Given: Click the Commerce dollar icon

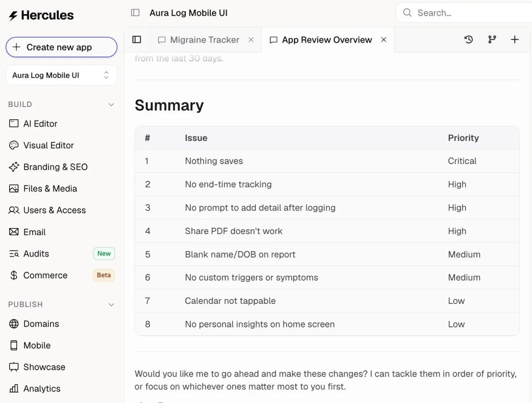Looking at the screenshot, I should click(14, 275).
